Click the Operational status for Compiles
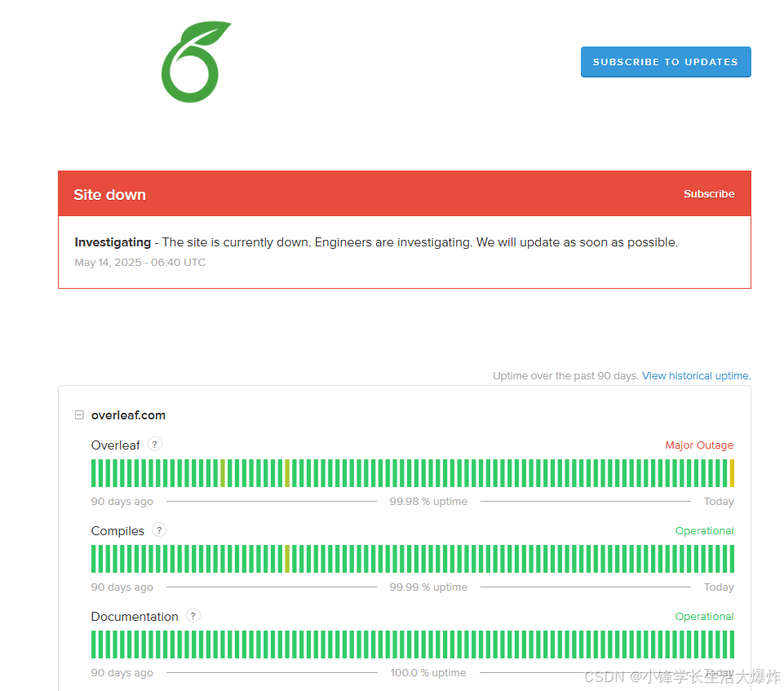 (704, 530)
